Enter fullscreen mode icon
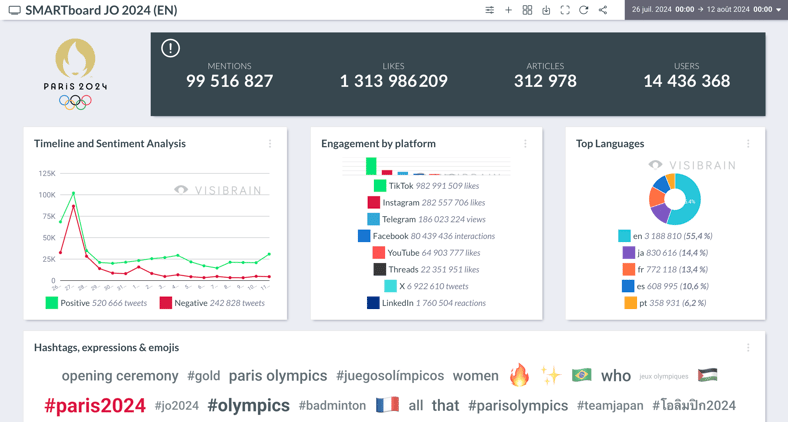The width and height of the screenshot is (788, 422). coord(565,10)
